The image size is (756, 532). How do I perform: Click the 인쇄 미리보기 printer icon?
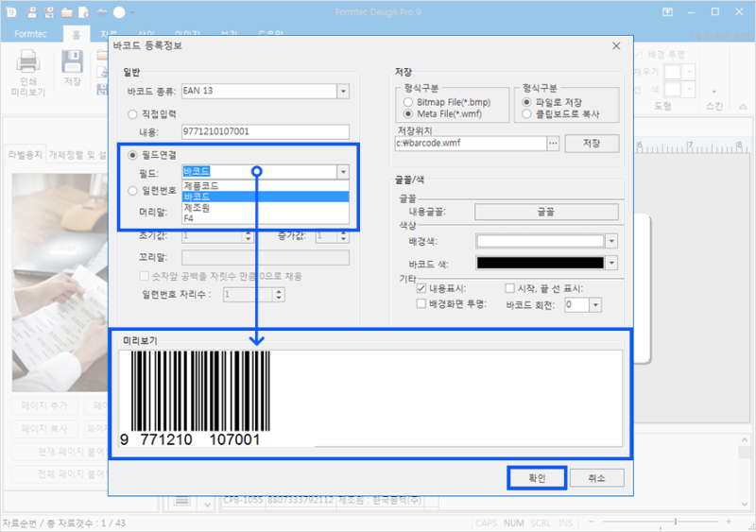[28, 61]
